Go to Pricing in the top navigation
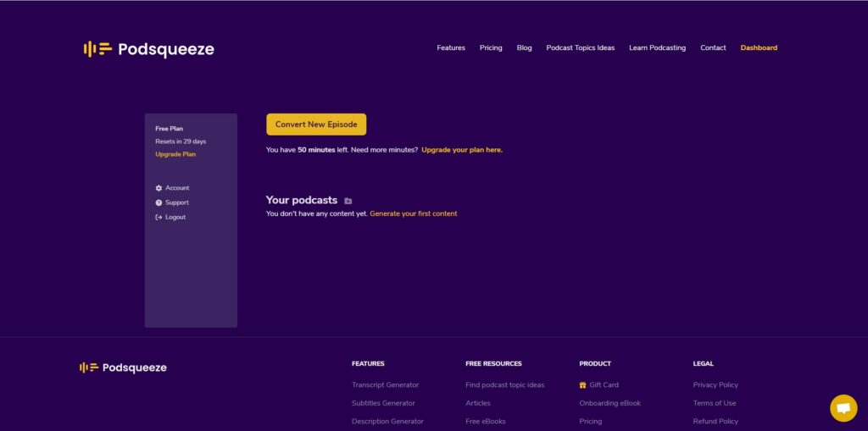The height and width of the screenshot is (431, 868). [491, 47]
